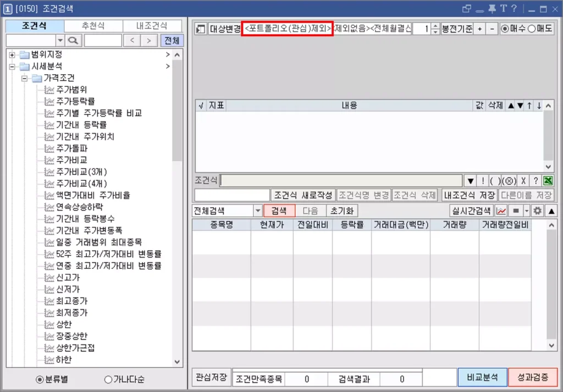Decrease the bar count stepper down arrow

coord(435,31)
